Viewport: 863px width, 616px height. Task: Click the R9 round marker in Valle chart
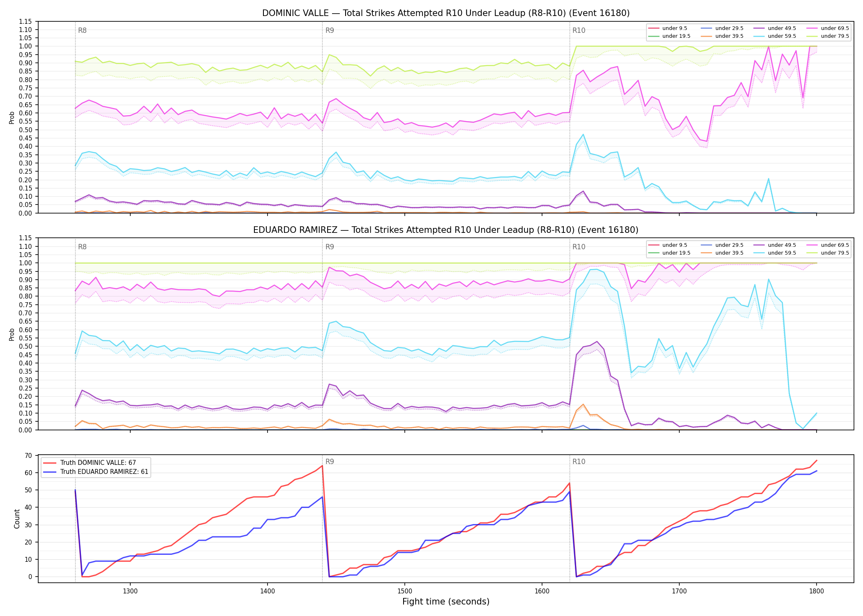click(x=330, y=30)
